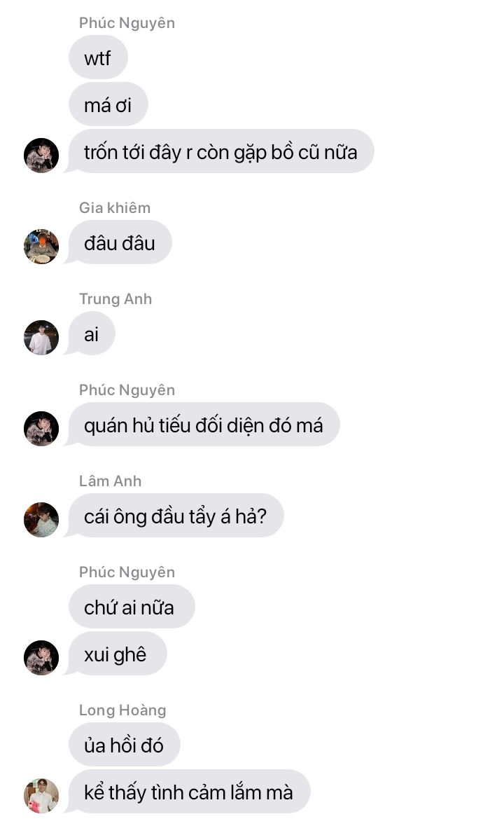Open Gia khiêm's profile picture

[41, 247]
